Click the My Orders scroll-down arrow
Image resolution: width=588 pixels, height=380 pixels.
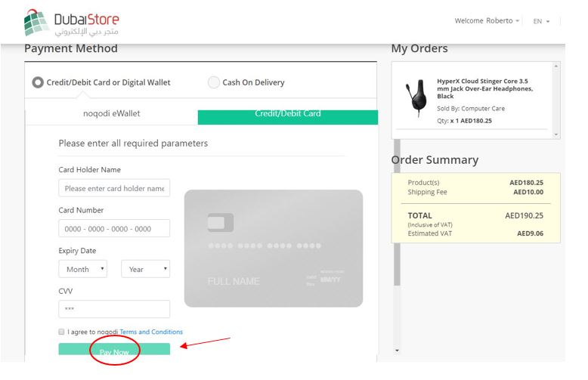tap(556, 134)
